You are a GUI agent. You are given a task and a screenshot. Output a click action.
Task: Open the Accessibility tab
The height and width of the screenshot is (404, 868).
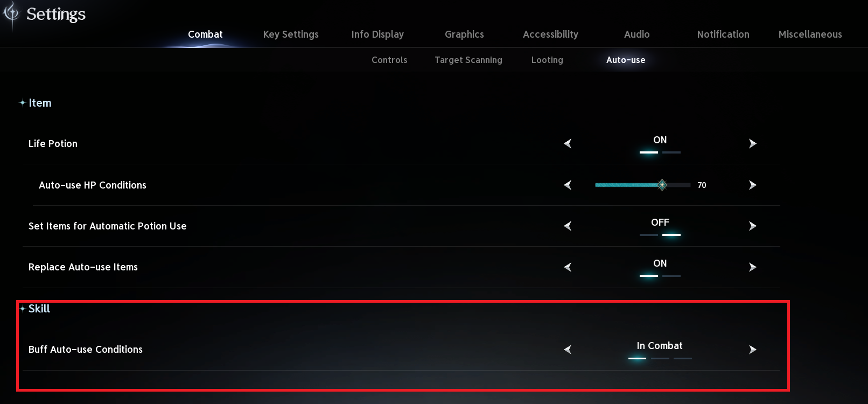[550, 34]
